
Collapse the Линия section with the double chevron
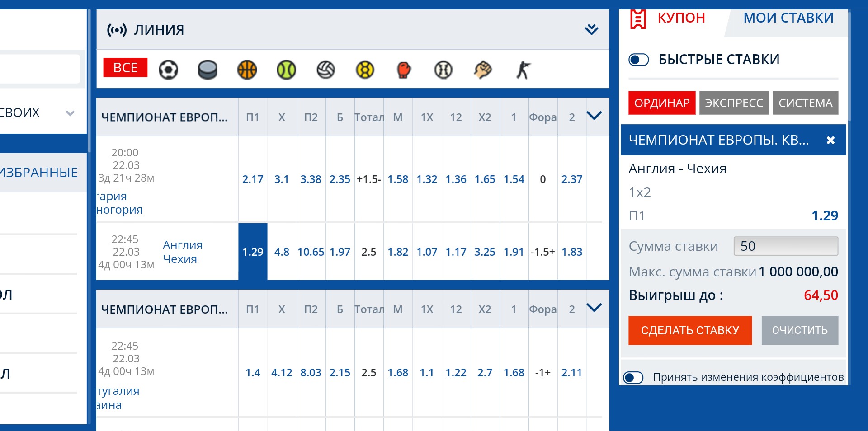(x=591, y=30)
